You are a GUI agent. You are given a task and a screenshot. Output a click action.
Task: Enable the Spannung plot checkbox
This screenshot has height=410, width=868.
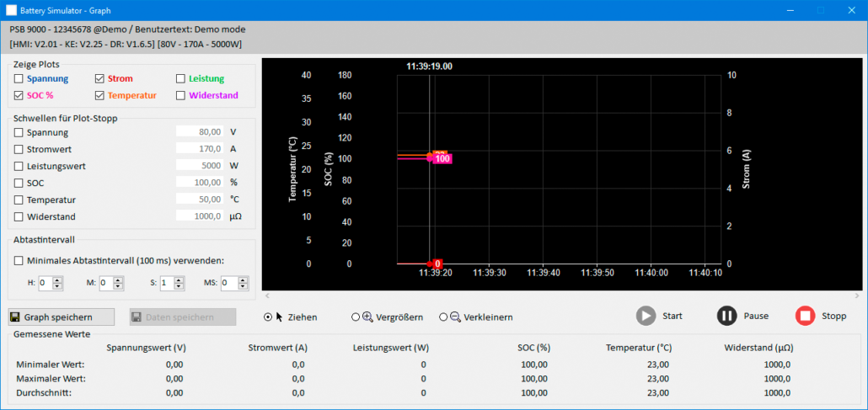tap(19, 79)
